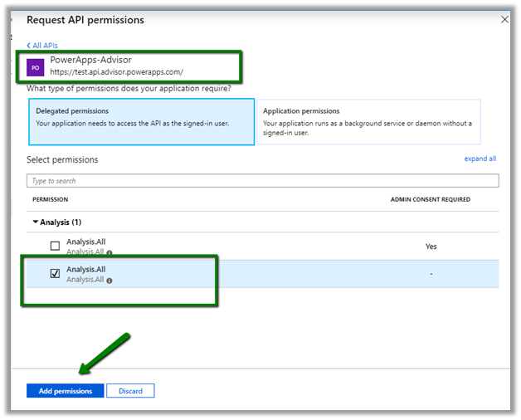Select the Application permissions option
521x420 pixels.
[368, 122]
